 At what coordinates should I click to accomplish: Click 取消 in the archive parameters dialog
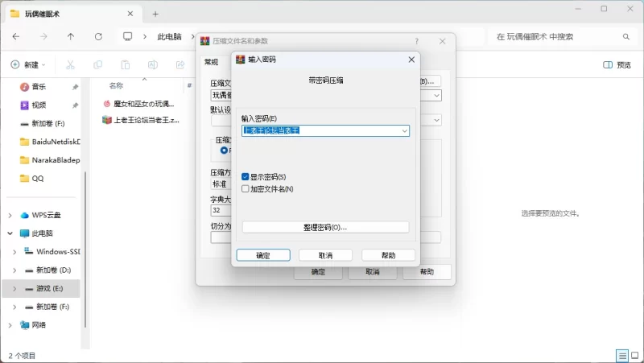coord(373,272)
